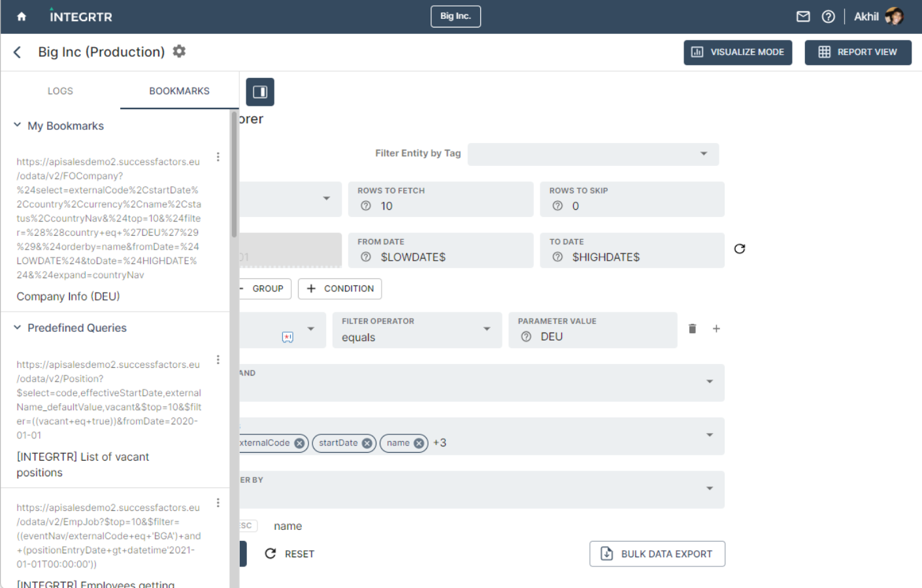Open Big Inc (Production) settings gear
922x588 pixels.
click(x=179, y=51)
